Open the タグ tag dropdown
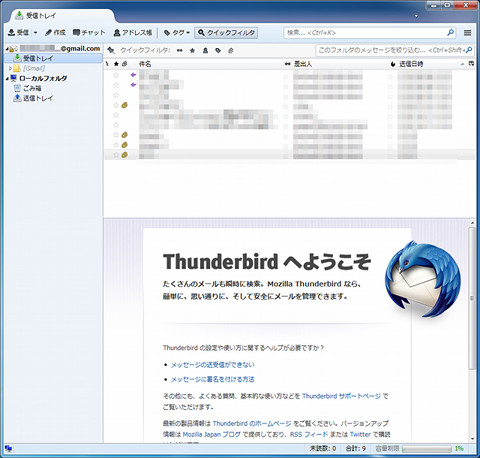 pyautogui.click(x=177, y=33)
